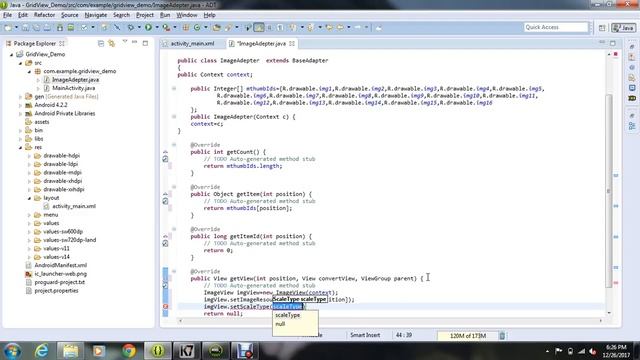Click the Save icon in the toolbar
Image resolution: width=640 pixels, height=360 pixels.
[x=25, y=27]
